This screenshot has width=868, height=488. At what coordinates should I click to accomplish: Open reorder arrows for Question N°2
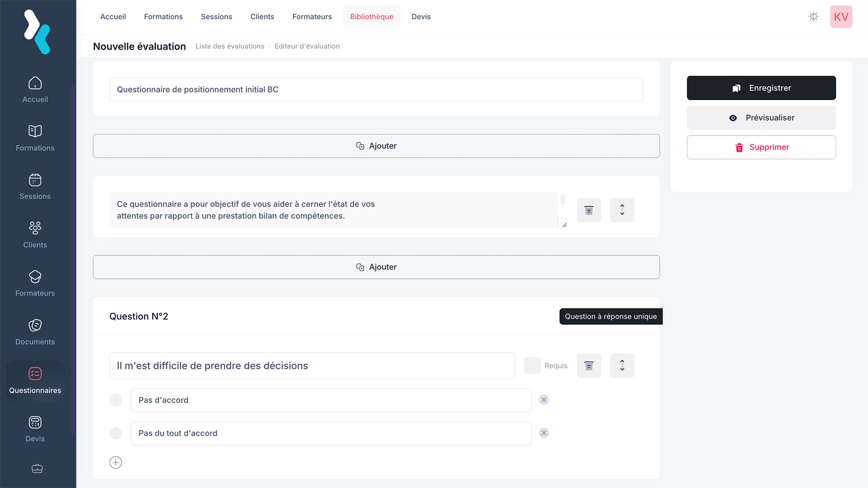coord(622,366)
